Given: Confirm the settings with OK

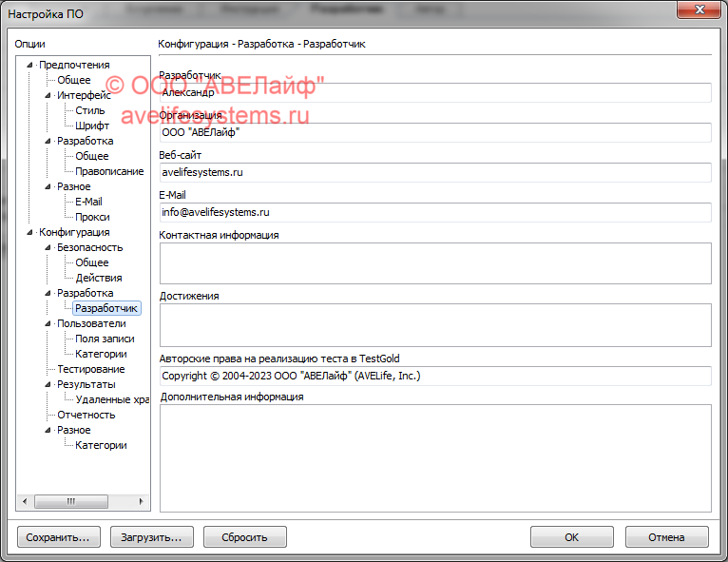Looking at the screenshot, I should pos(571,537).
